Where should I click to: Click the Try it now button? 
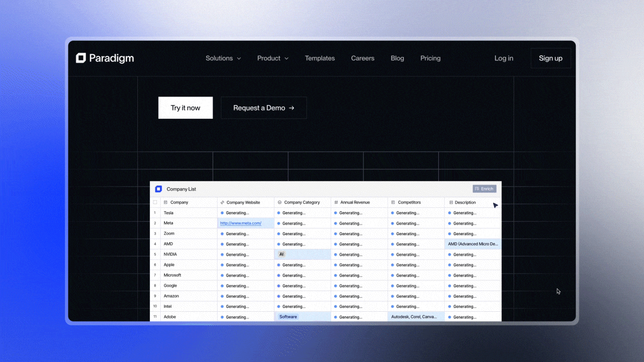coord(185,108)
